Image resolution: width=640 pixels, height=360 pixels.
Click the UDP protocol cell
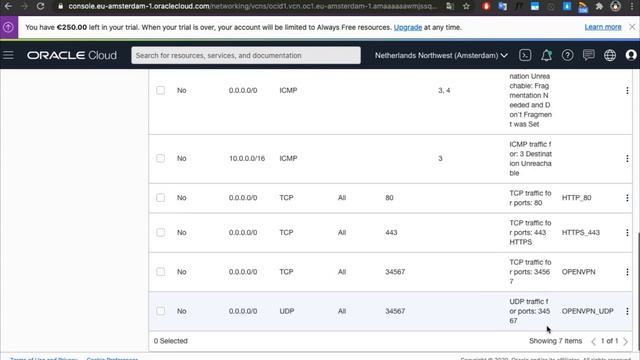[x=287, y=311]
